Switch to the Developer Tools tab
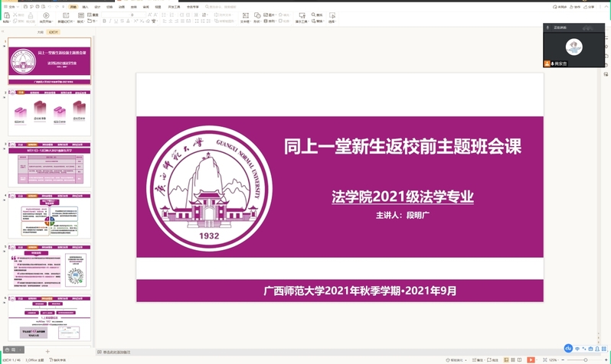Viewport: 611px width, 364px height. pyautogui.click(x=174, y=7)
